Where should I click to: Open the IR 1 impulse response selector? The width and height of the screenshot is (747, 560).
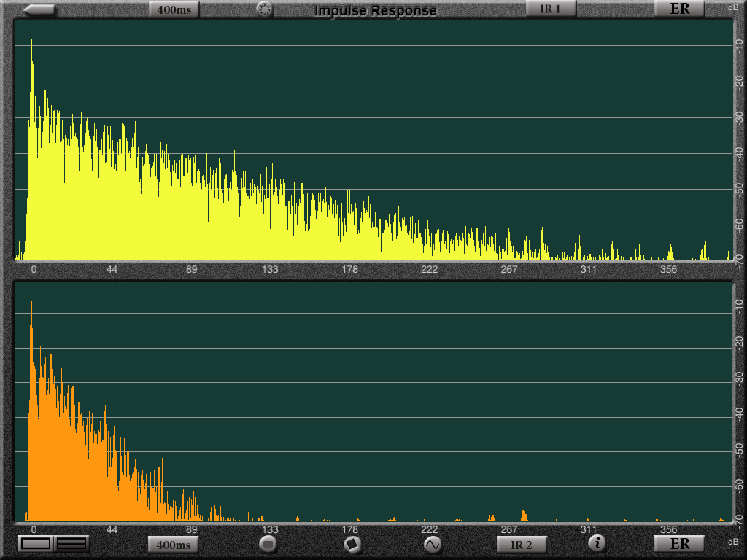551,9
